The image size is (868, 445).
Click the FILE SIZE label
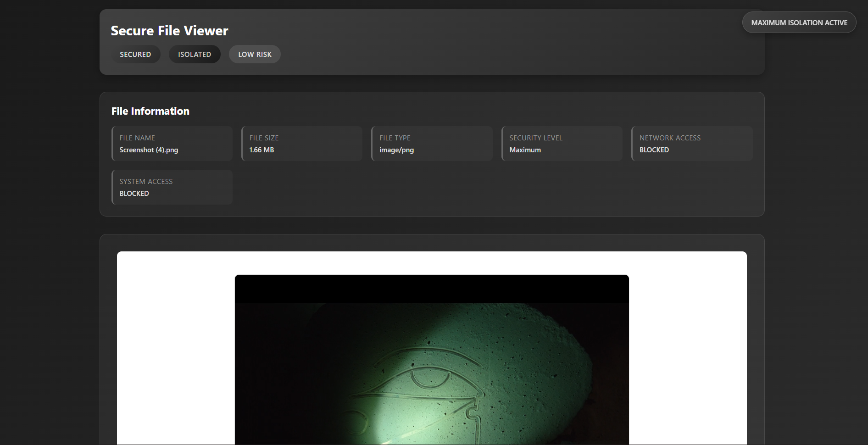(264, 138)
